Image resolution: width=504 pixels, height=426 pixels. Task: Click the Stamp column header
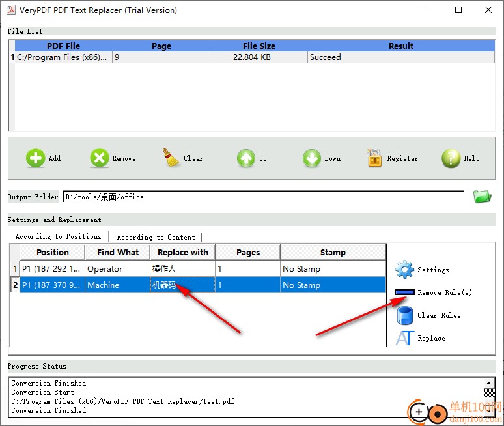(x=333, y=252)
